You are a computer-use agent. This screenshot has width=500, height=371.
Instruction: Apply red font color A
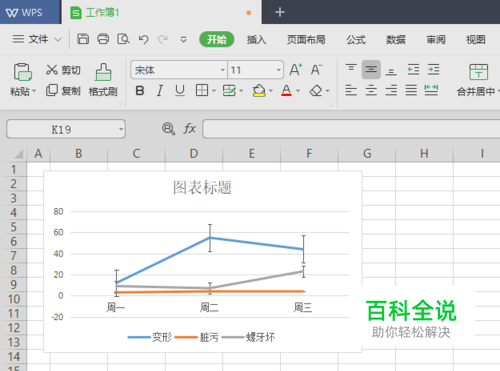pos(286,90)
